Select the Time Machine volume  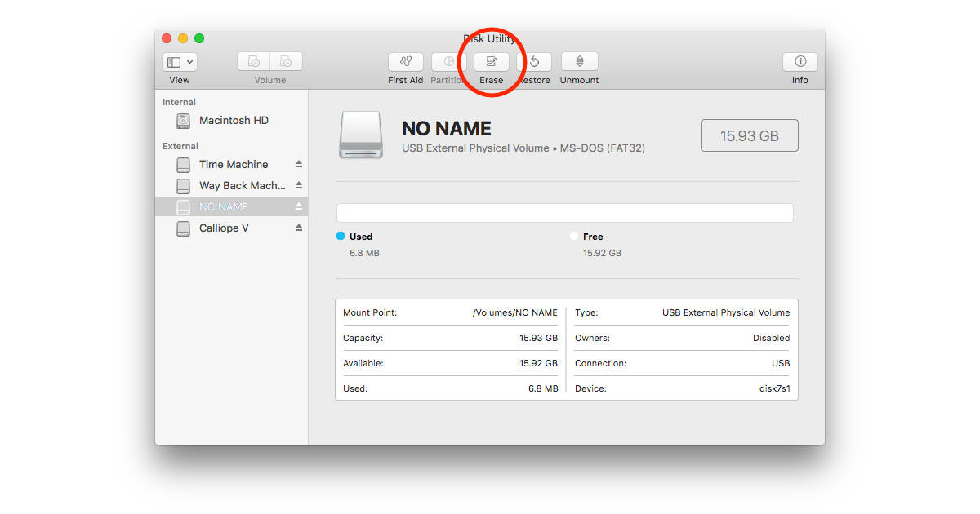coord(233,164)
